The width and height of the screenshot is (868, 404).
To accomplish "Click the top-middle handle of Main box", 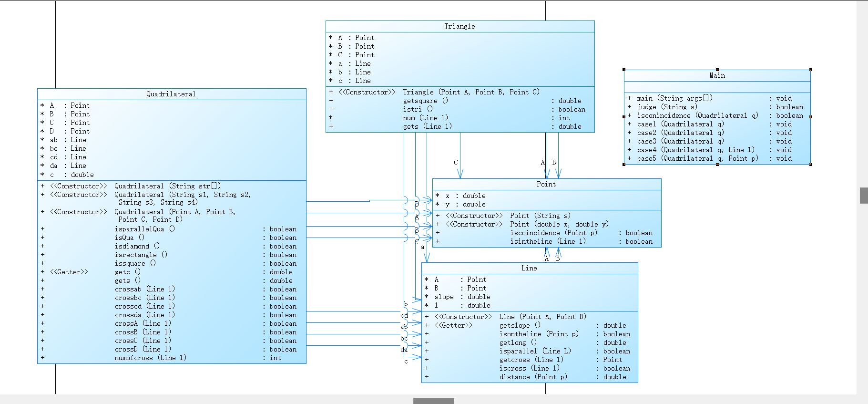I will click(717, 70).
